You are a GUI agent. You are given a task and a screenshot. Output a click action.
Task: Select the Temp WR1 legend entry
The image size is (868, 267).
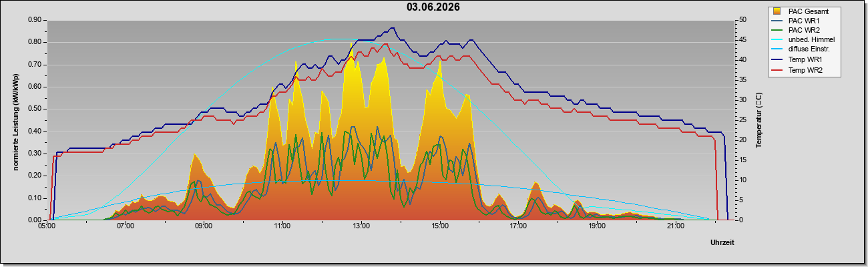[803, 59]
